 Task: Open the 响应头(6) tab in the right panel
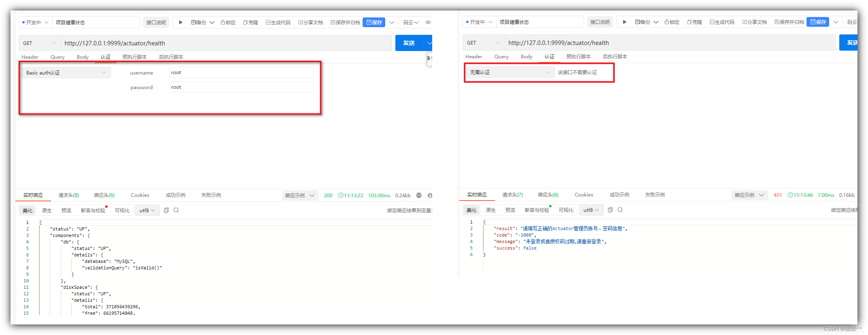(548, 195)
